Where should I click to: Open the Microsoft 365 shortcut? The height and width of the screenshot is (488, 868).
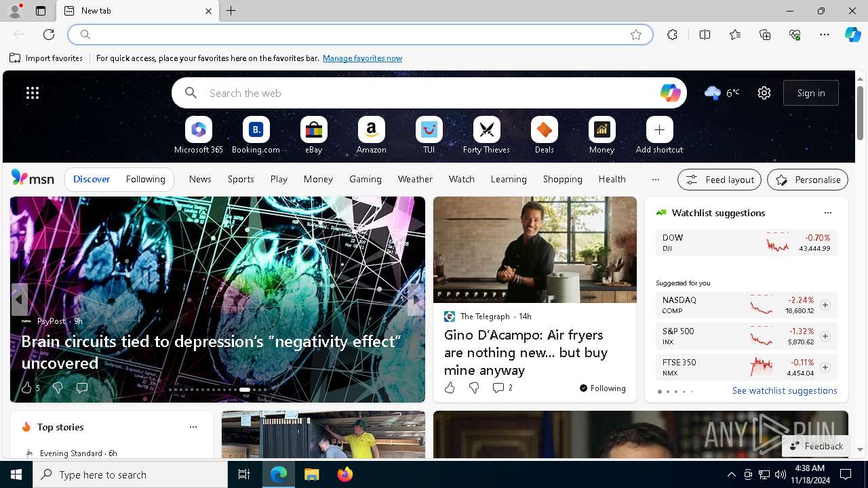[x=198, y=136]
